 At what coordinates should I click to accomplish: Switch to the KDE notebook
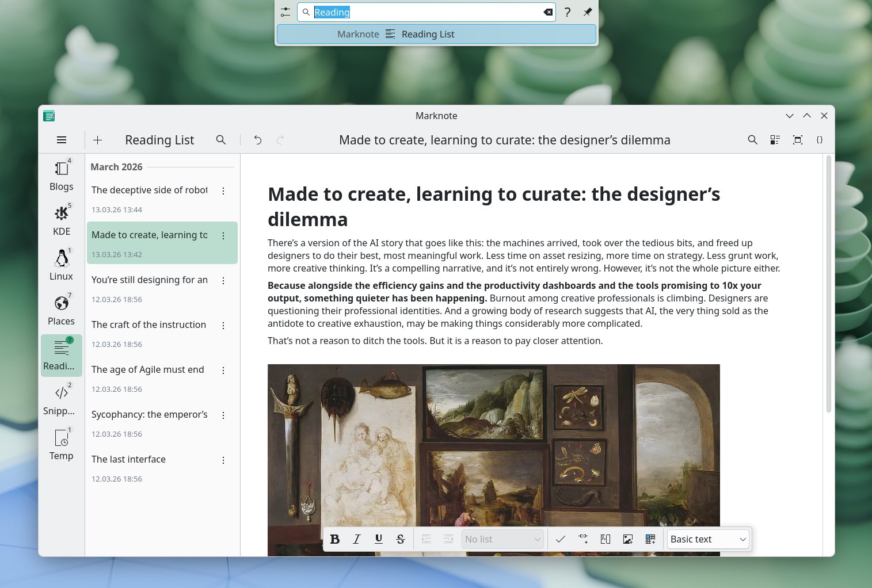tap(62, 221)
